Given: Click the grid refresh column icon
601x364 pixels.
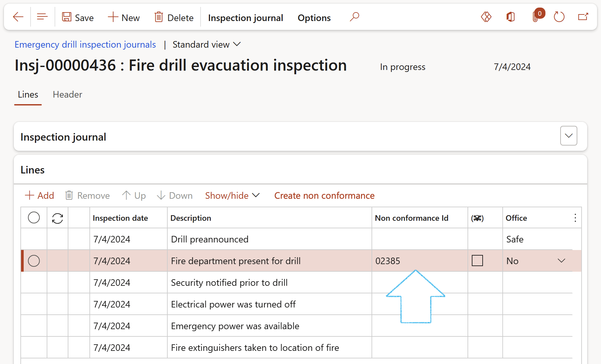Looking at the screenshot, I should (58, 218).
